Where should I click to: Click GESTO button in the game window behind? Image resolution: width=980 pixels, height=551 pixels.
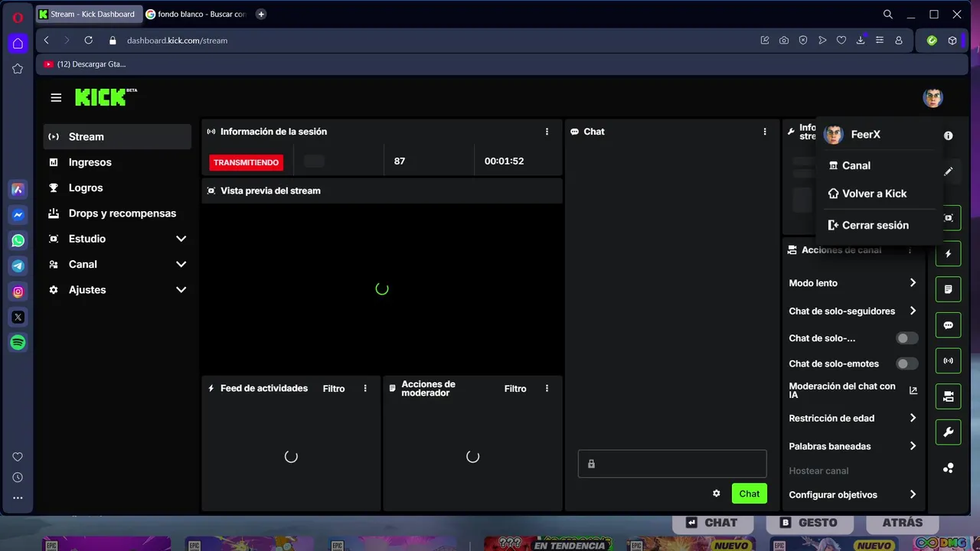point(810,523)
